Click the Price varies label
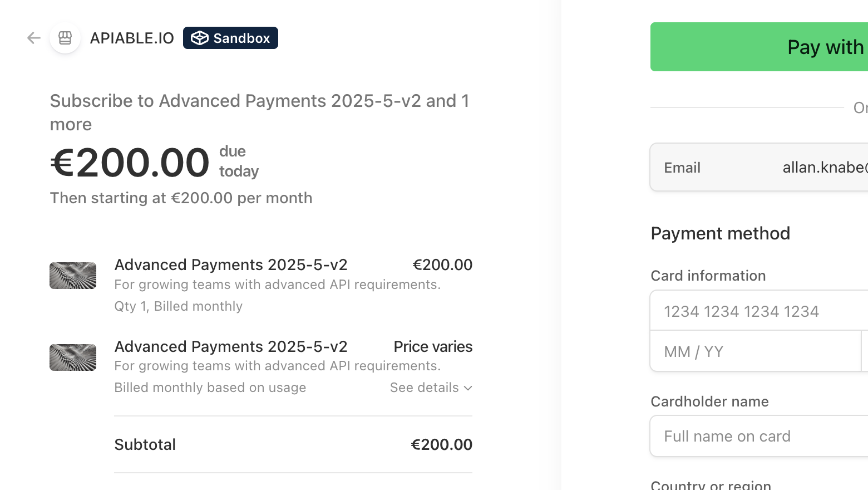The image size is (868, 490). 433,346
